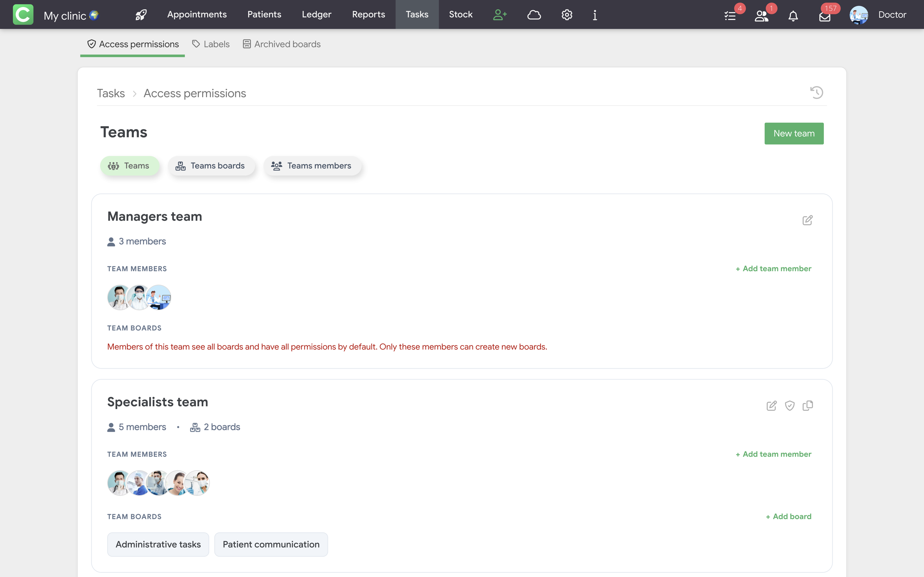Edit the Managers team
Screen dimensions: 924x577
[807, 220]
